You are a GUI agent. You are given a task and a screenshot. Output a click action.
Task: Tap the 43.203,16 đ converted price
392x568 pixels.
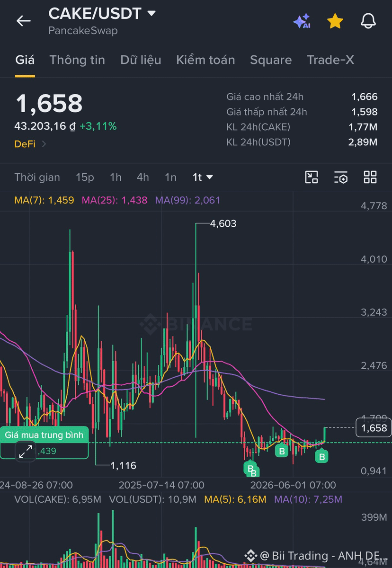pos(45,126)
